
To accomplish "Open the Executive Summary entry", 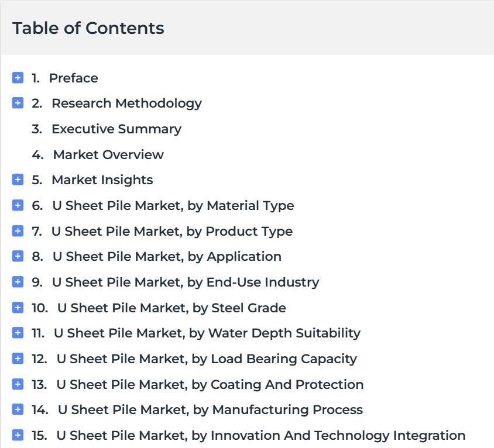I will tap(116, 129).
